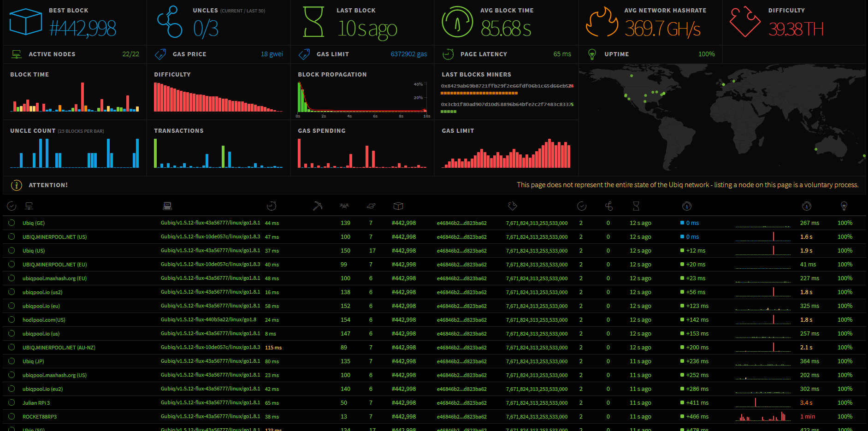
Task: Sort table by uptime lightbulb column icon
Action: (844, 206)
